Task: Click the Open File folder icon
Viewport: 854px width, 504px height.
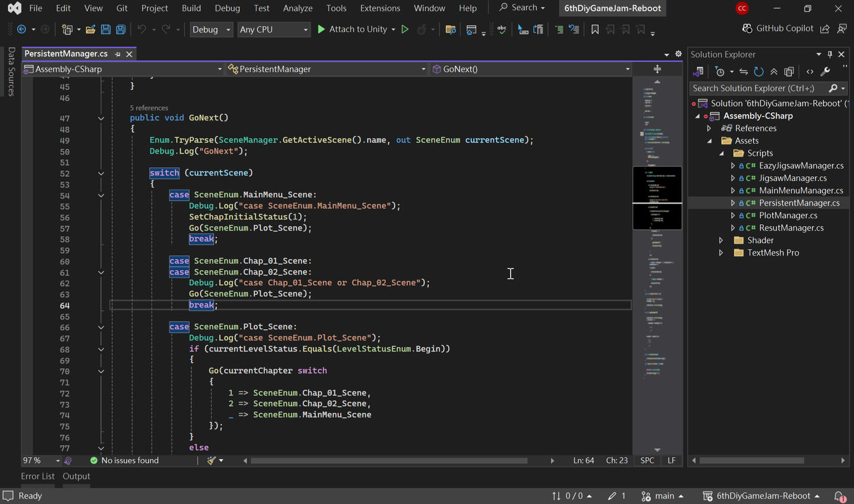Action: coord(90,29)
